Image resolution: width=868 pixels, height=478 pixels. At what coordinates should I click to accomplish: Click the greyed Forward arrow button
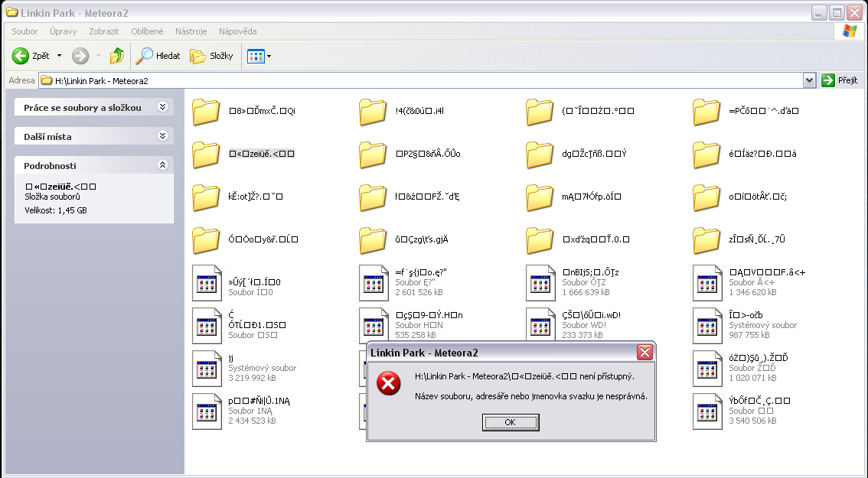click(80, 56)
